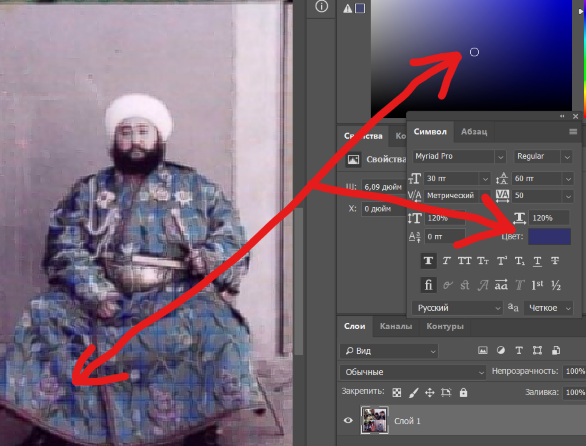The height and width of the screenshot is (446, 586).
Task: Click Слой 1 layer name
Action: click(x=407, y=421)
